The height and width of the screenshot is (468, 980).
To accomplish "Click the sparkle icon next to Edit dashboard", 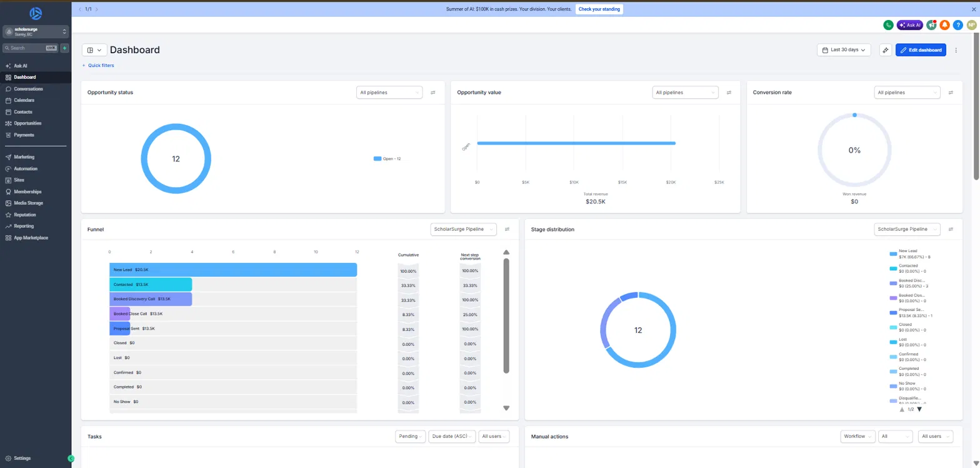I will 885,50.
